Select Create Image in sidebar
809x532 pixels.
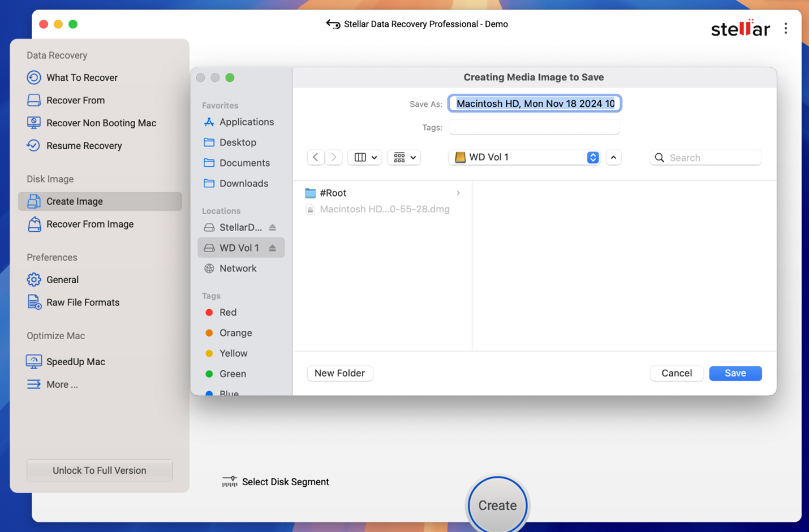click(x=100, y=201)
